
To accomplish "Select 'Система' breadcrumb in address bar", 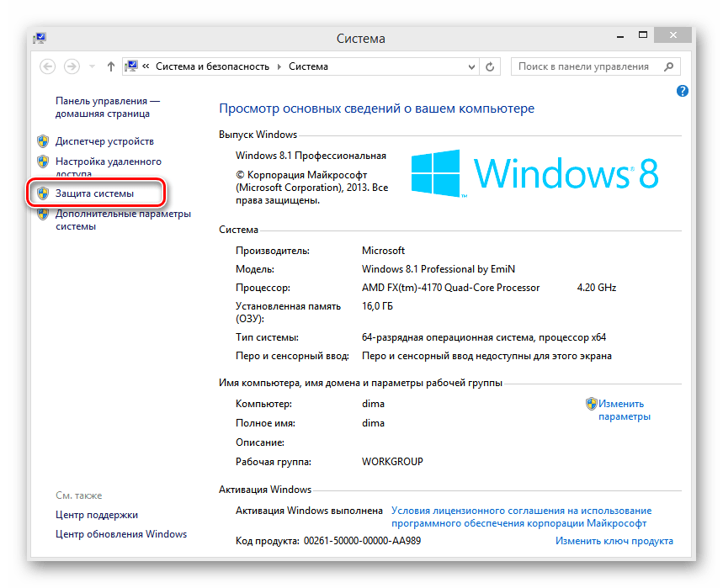I will [308, 66].
